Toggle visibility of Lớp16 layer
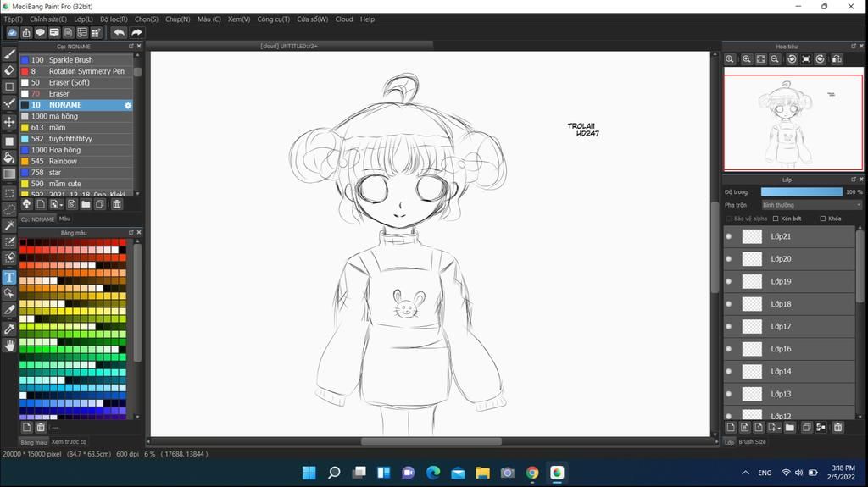The width and height of the screenshot is (868, 487). (x=729, y=349)
